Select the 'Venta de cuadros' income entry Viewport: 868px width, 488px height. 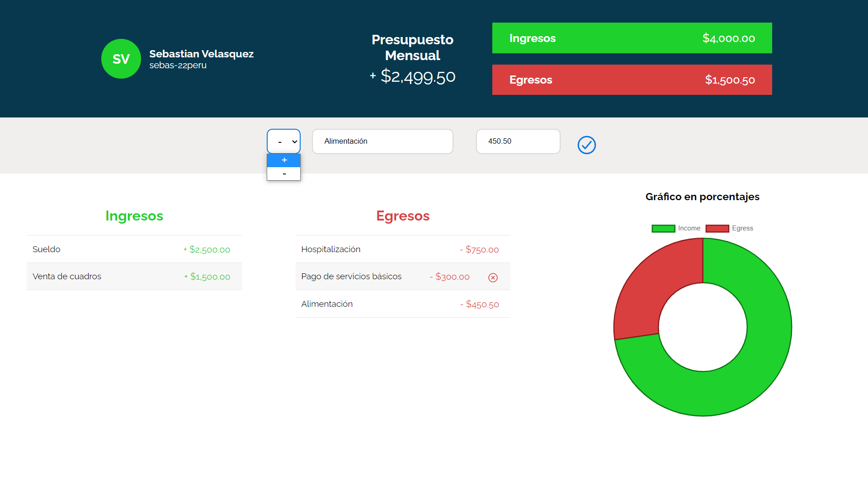tap(134, 277)
